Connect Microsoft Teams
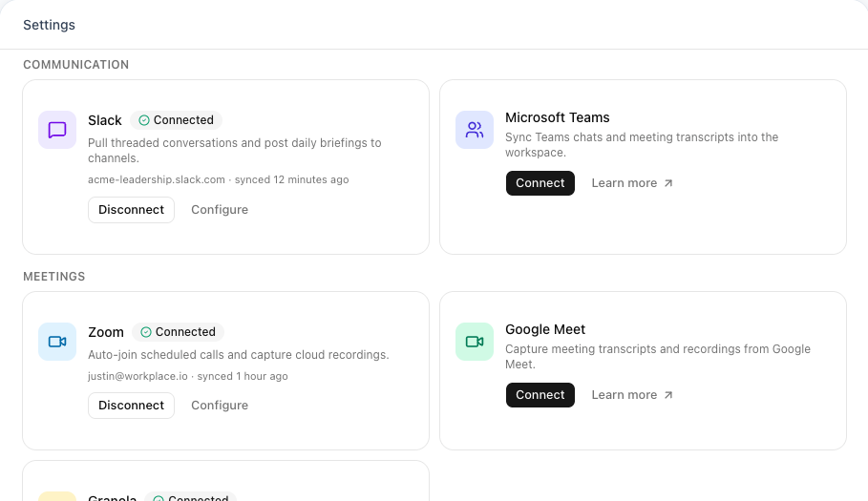 point(540,183)
